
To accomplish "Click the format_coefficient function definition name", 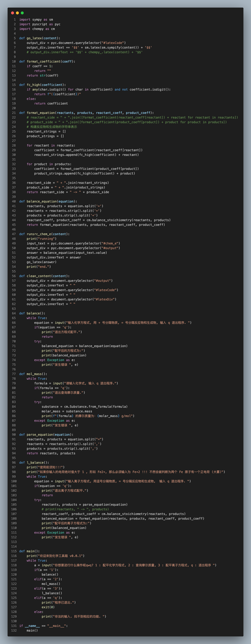I will coord(44,62).
